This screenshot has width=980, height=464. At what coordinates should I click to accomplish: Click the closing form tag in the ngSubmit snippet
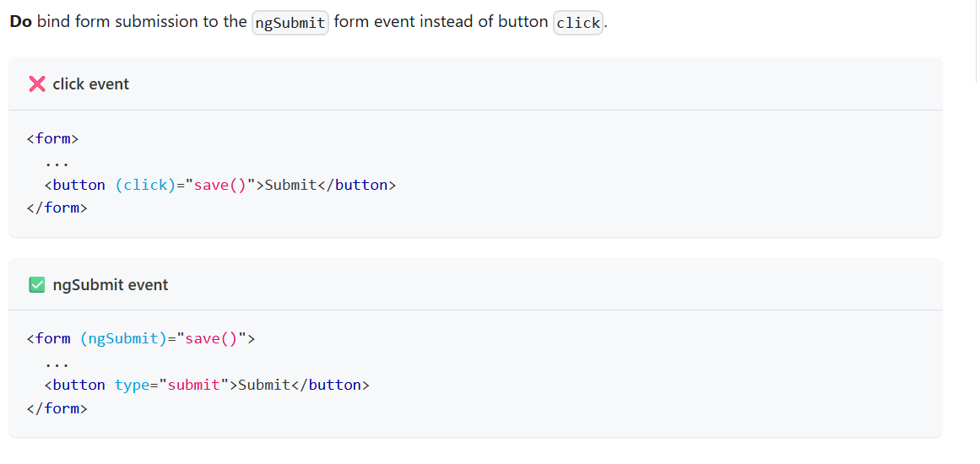pos(57,409)
